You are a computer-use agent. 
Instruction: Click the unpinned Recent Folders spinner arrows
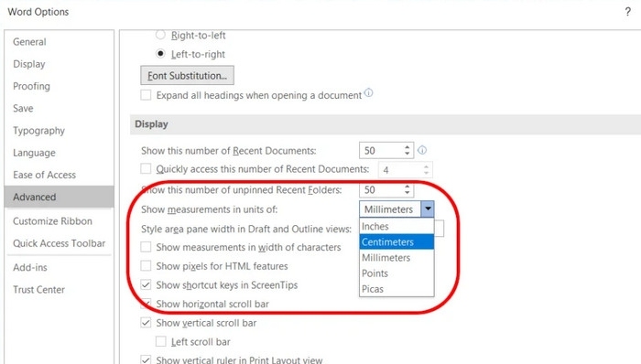point(407,189)
